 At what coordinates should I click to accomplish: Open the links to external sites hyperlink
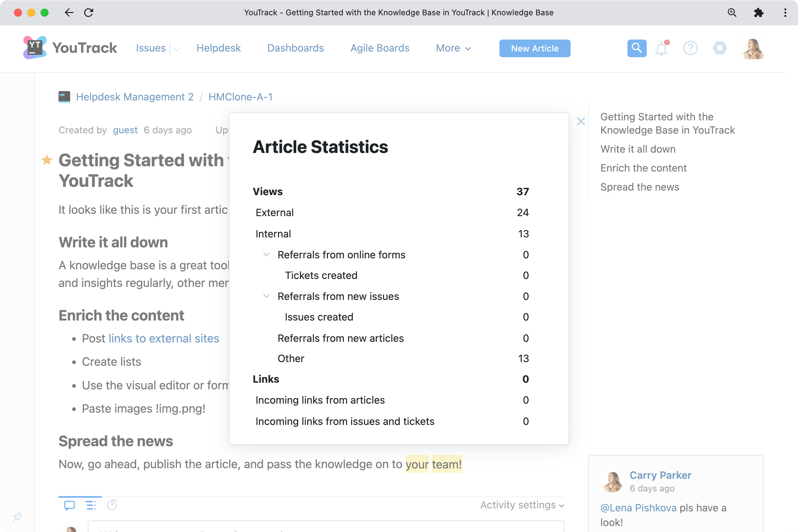(x=164, y=338)
